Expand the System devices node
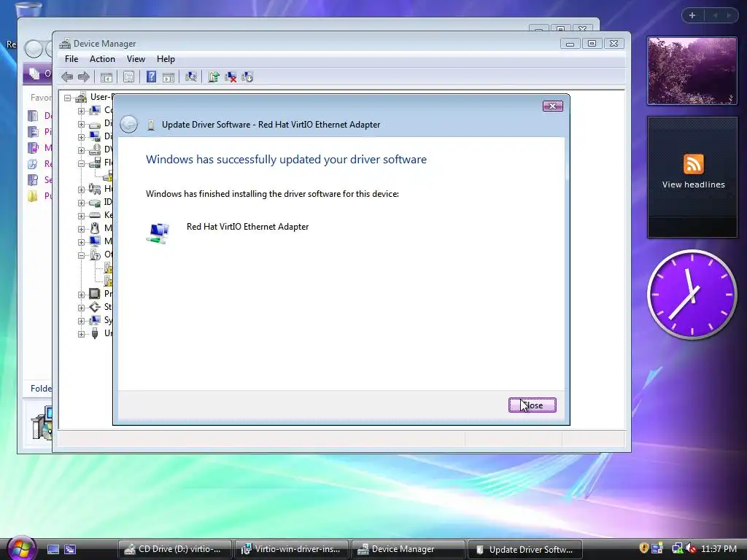 pos(81,321)
